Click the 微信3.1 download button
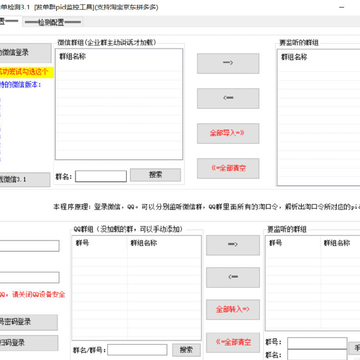The width and height of the screenshot is (360, 360). pyautogui.click(x=25, y=180)
